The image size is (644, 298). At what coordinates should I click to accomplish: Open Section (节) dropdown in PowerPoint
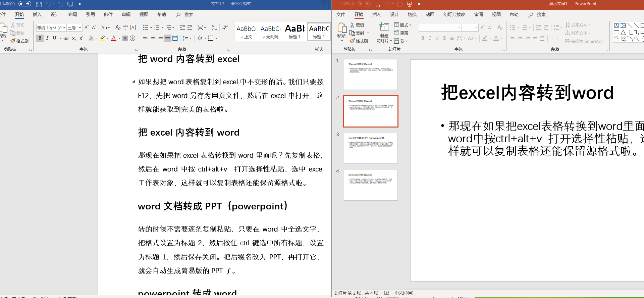[400, 41]
